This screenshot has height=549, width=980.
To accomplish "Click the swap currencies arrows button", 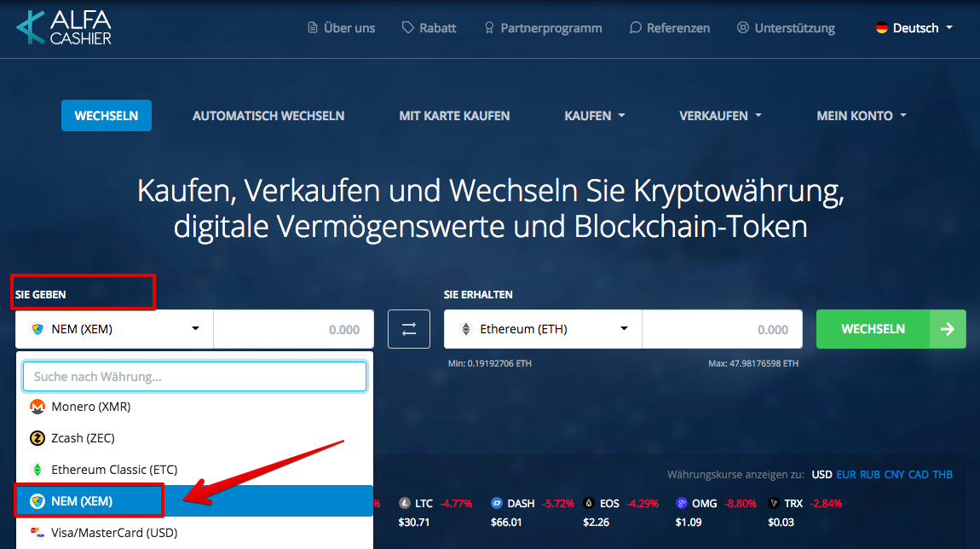I will (409, 329).
